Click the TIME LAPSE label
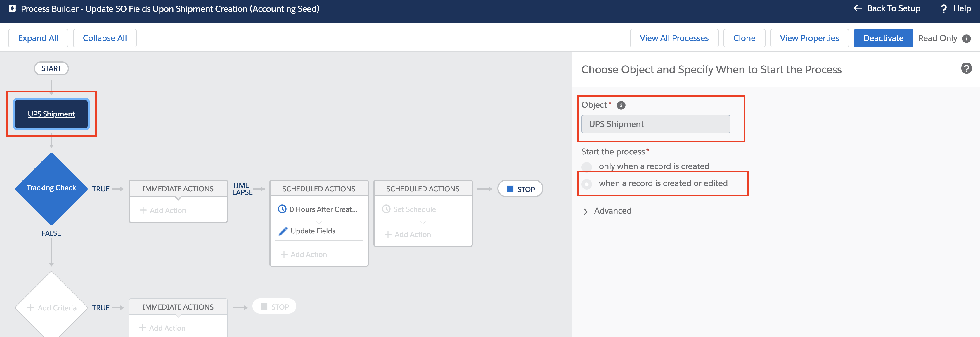 tap(242, 189)
